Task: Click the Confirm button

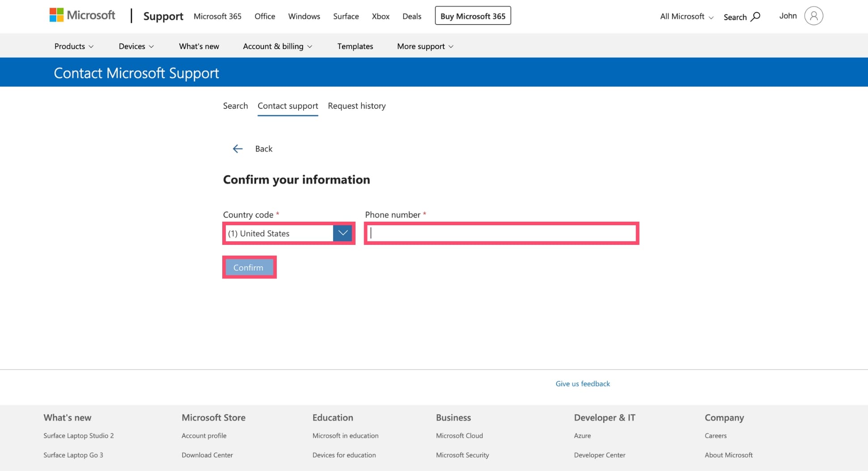Action: point(249,267)
